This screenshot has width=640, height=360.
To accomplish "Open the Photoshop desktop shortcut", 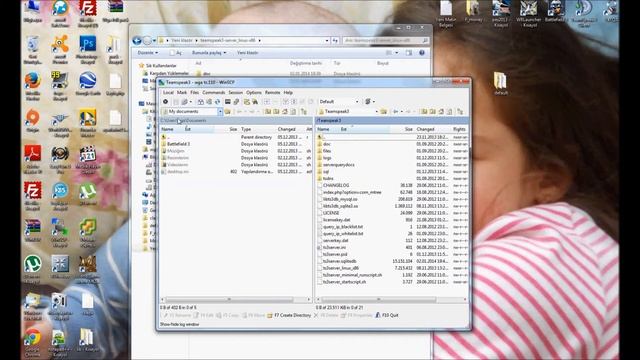I will 87,49.
